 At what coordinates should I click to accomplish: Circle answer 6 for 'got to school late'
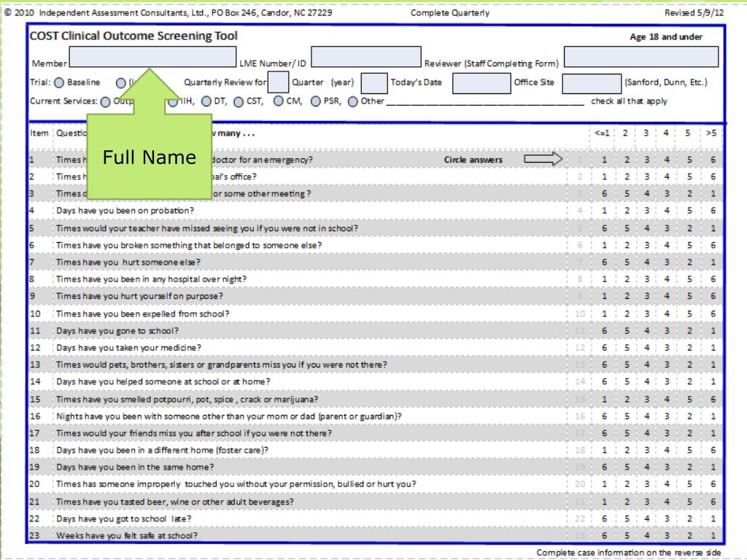pos(604,519)
